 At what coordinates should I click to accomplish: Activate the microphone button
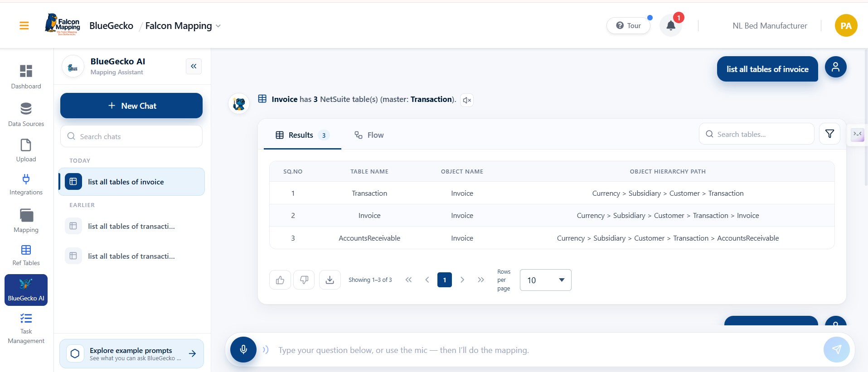pyautogui.click(x=243, y=350)
